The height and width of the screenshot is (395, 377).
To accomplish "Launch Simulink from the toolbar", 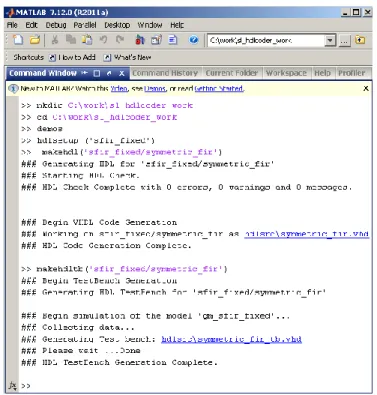I will 140,40.
